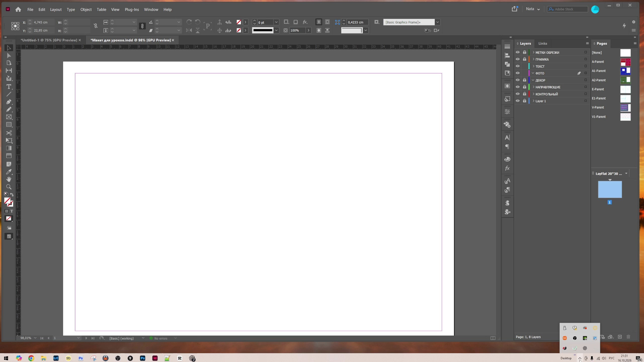Open the Paragraph panel icon

(x=507, y=147)
